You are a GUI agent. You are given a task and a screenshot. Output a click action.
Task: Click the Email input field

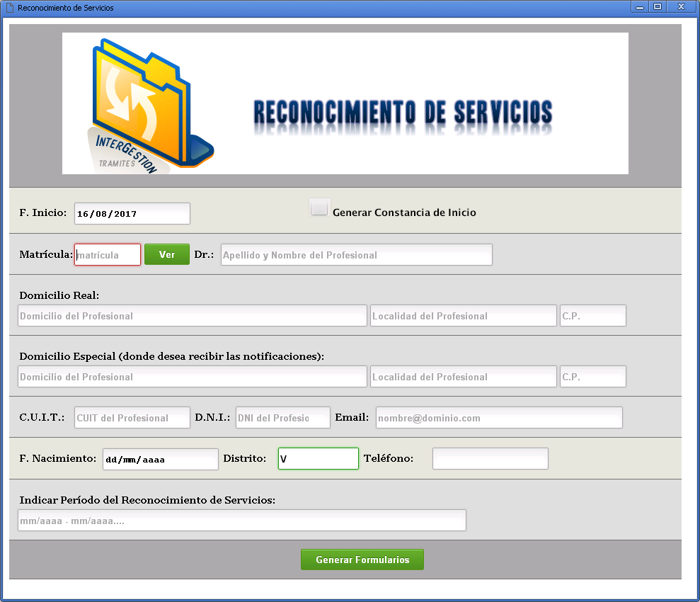coord(499,418)
